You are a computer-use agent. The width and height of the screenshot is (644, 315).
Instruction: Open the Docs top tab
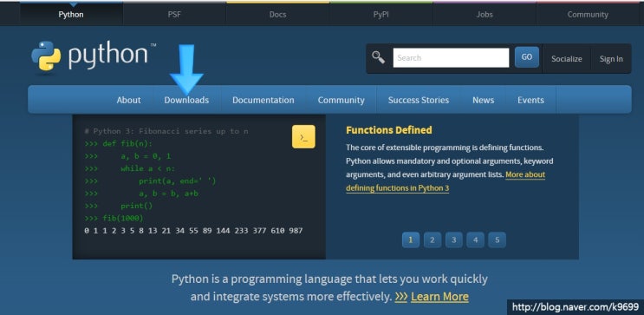pyautogui.click(x=277, y=15)
